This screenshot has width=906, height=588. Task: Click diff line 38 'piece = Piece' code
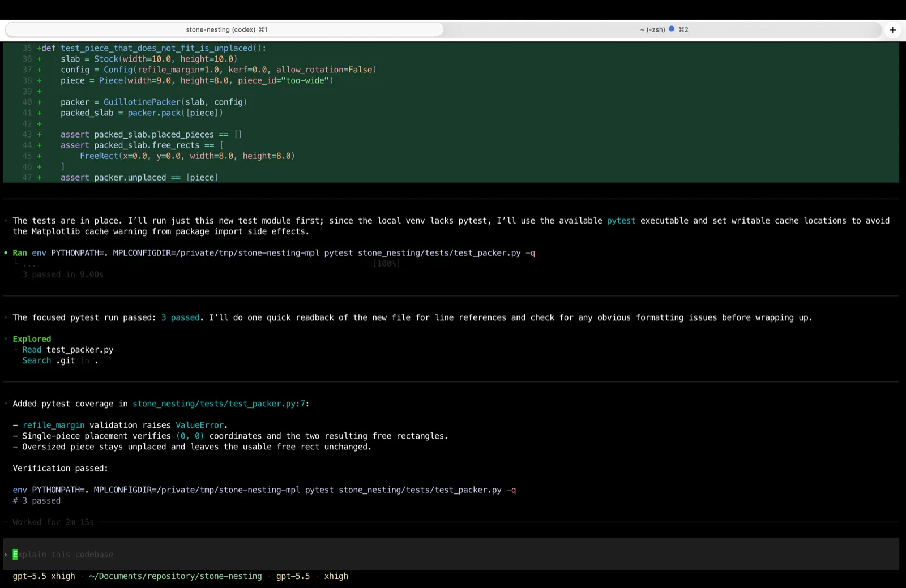tap(197, 80)
